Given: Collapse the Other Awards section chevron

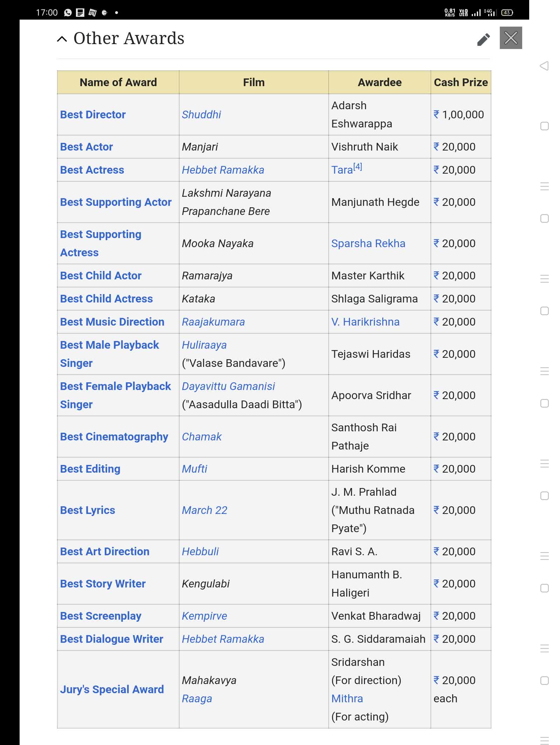Looking at the screenshot, I should tap(62, 39).
